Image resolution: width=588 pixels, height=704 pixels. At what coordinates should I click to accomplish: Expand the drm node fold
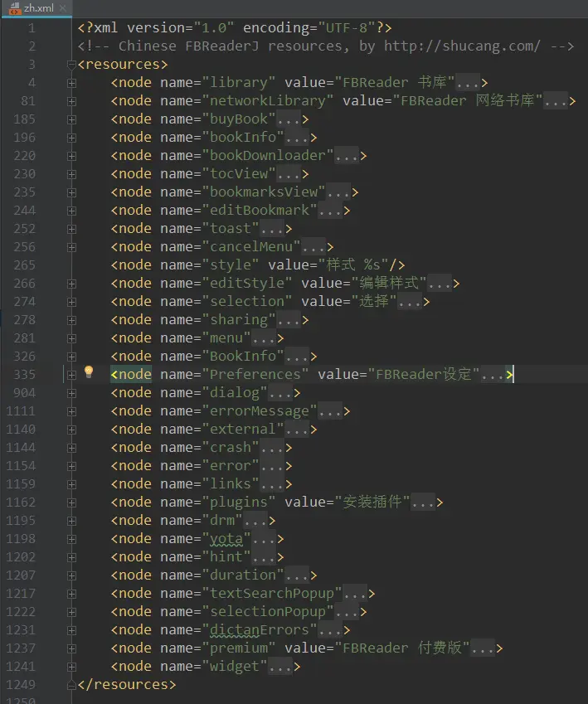pos(71,522)
